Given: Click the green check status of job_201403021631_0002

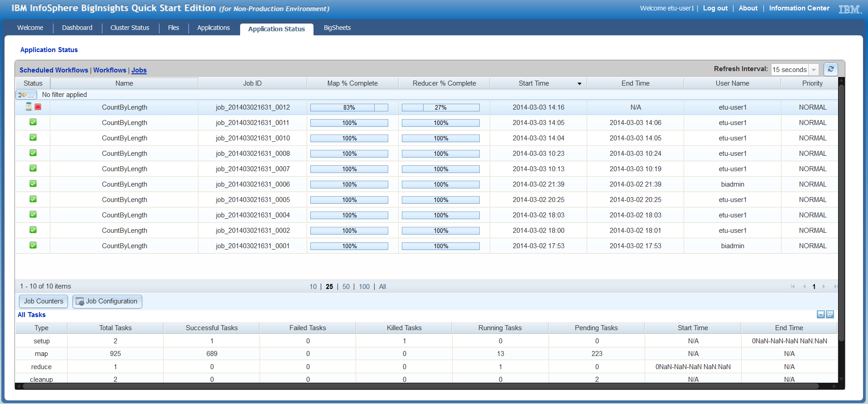Looking at the screenshot, I should pos(33,230).
